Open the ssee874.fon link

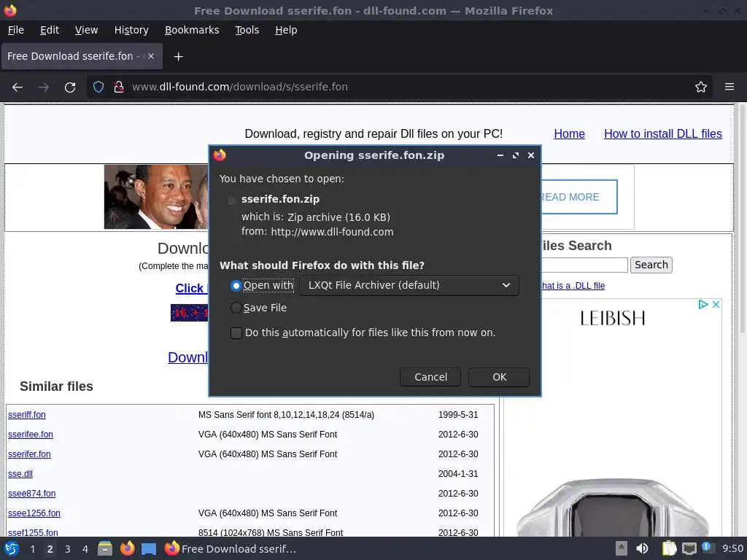pos(31,494)
